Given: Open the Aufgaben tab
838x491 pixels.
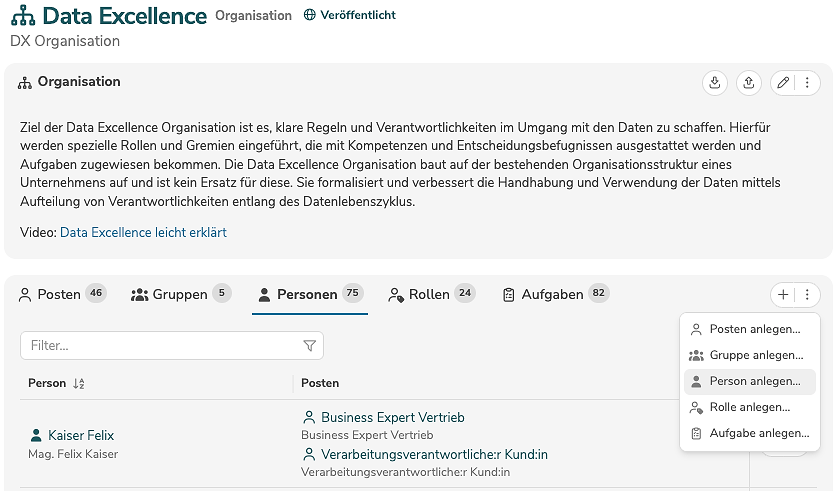Looking at the screenshot, I should [555, 294].
